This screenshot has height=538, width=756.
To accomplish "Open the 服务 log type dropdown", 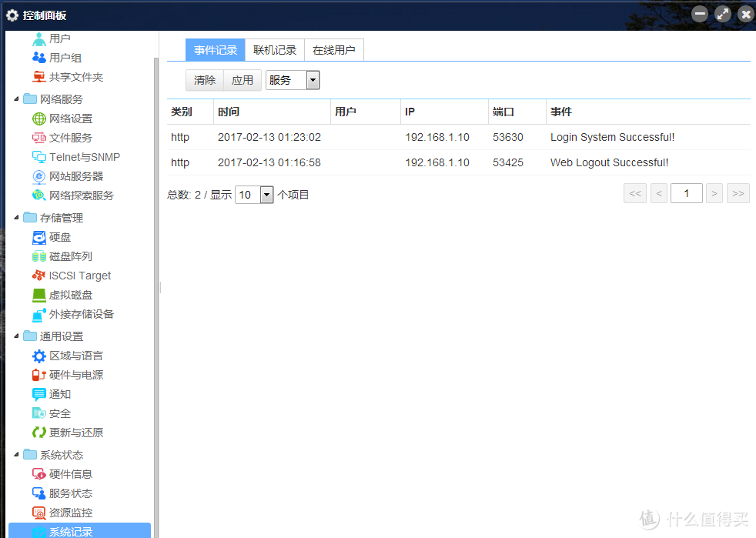I will [x=313, y=80].
